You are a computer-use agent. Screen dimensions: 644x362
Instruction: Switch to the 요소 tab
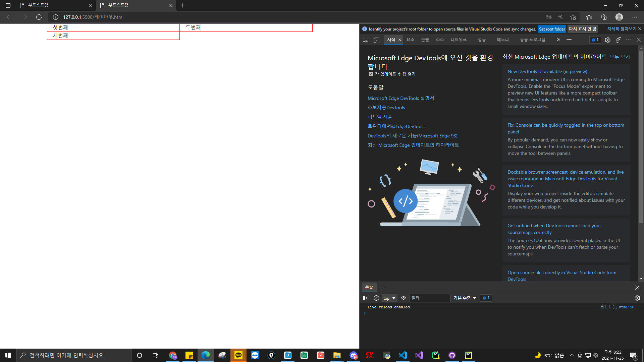tap(410, 40)
